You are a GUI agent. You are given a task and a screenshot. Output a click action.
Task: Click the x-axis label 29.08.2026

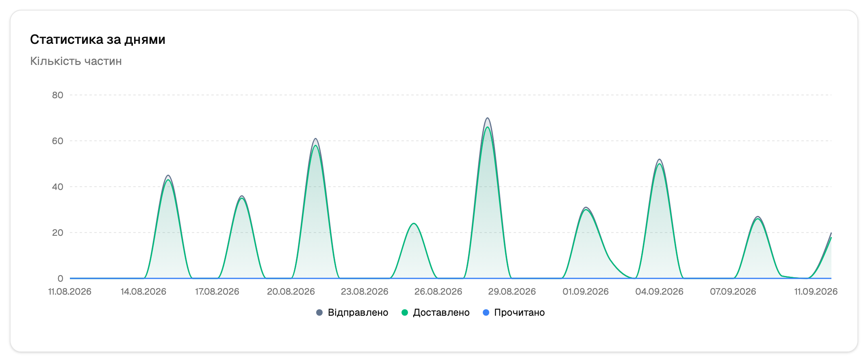512,291
